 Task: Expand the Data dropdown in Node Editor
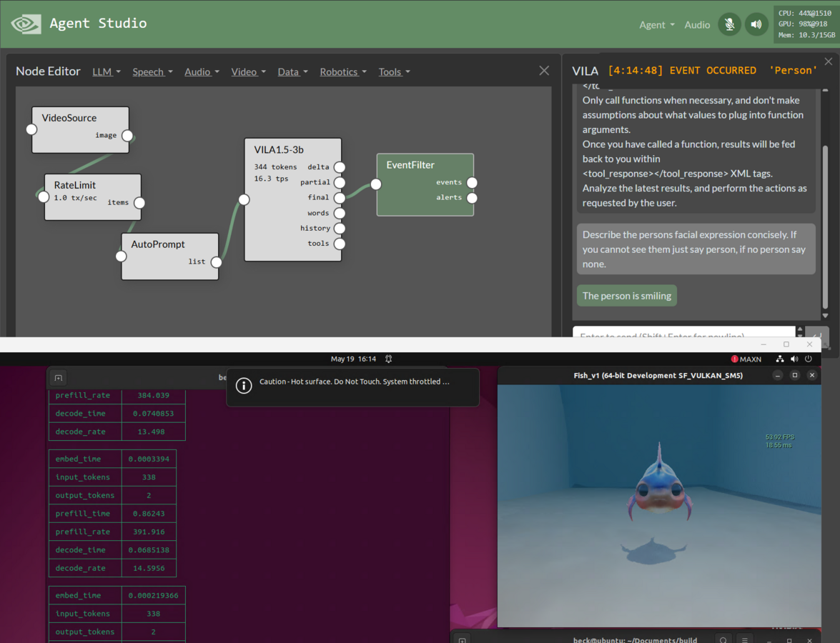[x=292, y=71]
